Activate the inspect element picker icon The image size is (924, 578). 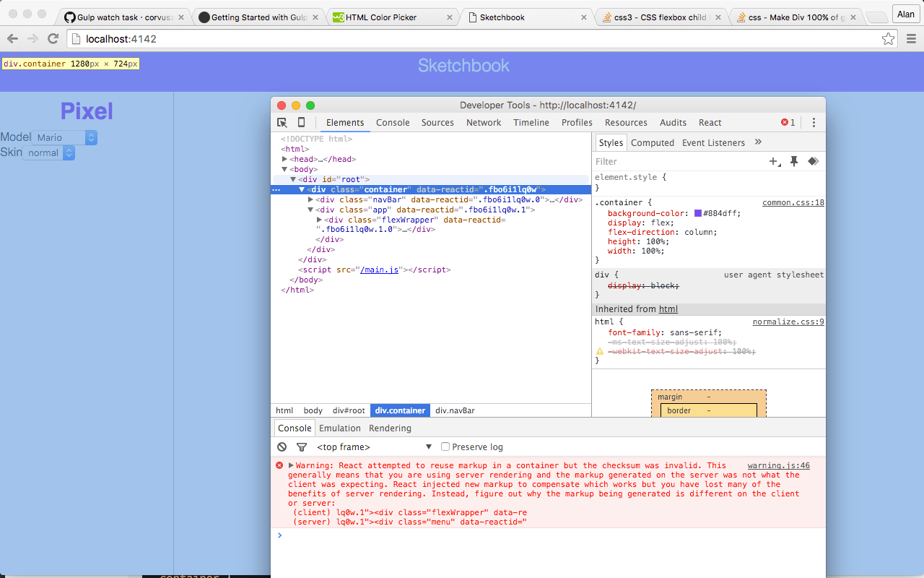click(x=282, y=122)
